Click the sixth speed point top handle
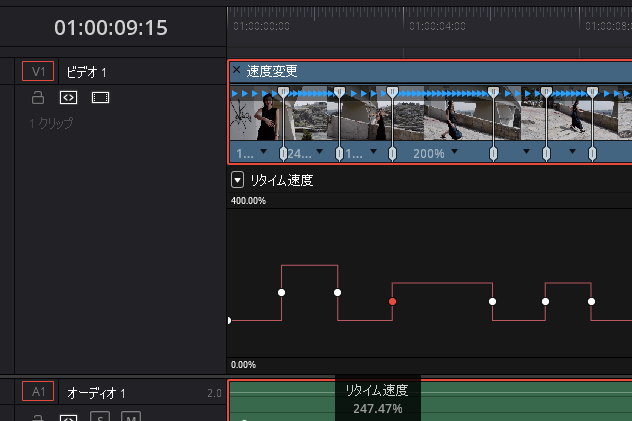 click(x=592, y=91)
